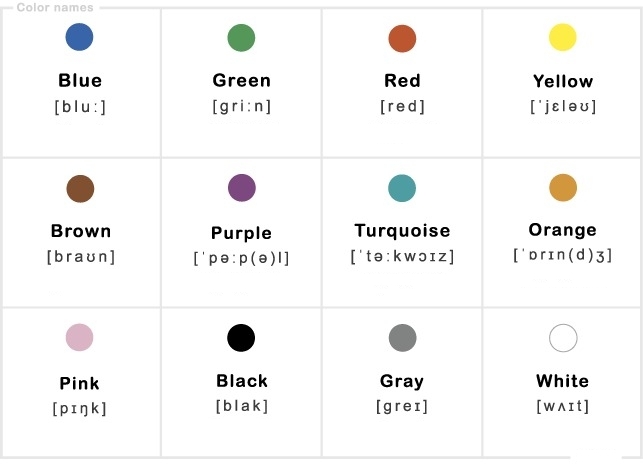Click the Yellow phonetic transcription text

click(563, 107)
